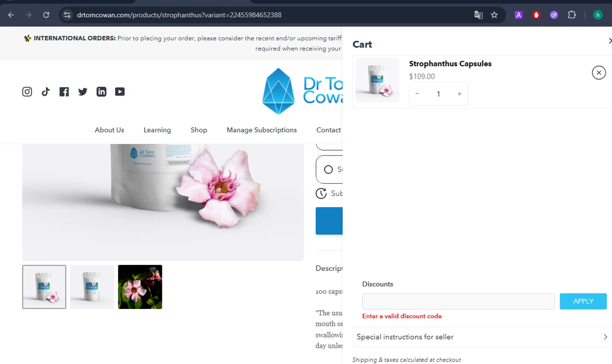
Task: Open Manage Subscriptions page
Action: pyautogui.click(x=262, y=130)
